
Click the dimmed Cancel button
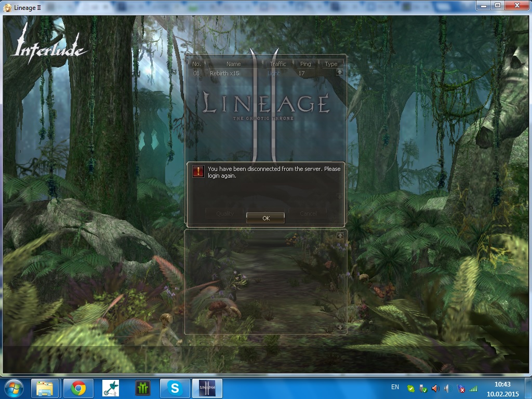point(308,214)
